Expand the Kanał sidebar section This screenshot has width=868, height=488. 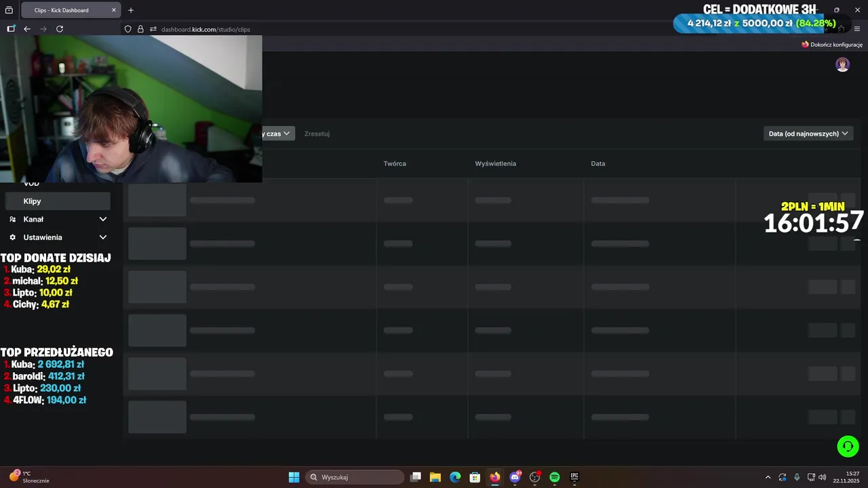[58, 220]
